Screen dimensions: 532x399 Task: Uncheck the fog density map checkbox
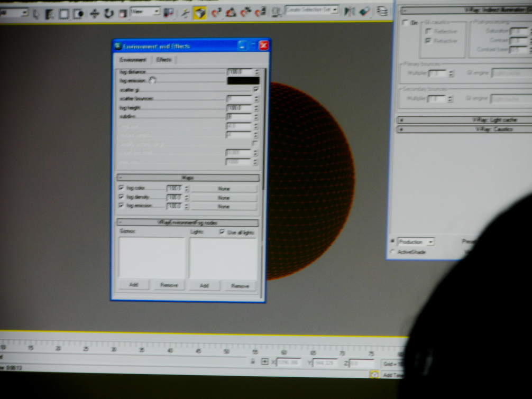click(121, 197)
